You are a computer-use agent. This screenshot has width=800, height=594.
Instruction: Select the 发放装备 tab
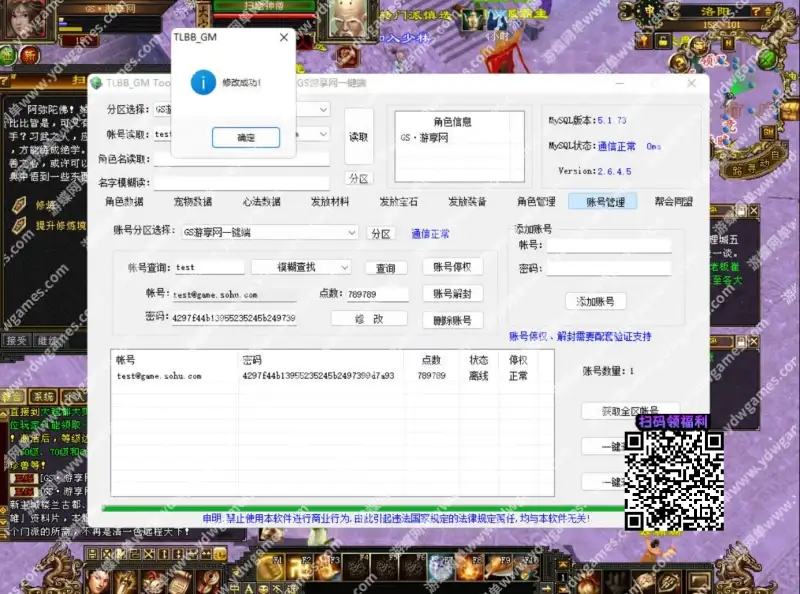click(467, 202)
